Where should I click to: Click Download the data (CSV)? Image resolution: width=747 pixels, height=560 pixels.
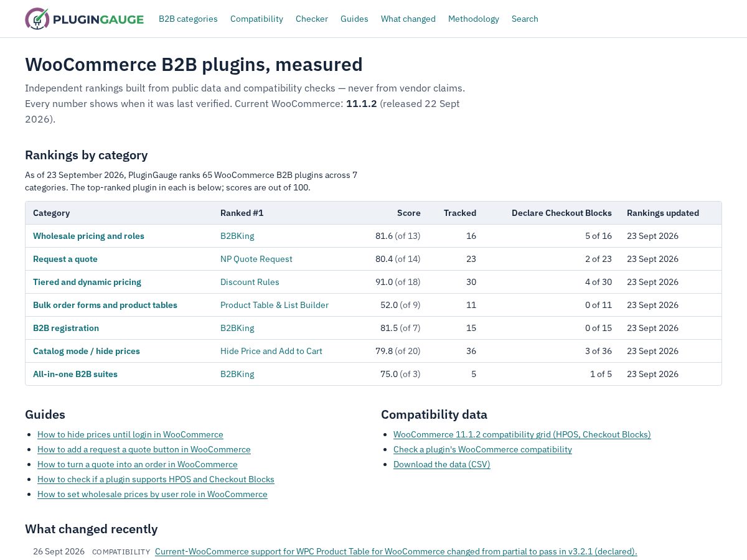pos(442,464)
